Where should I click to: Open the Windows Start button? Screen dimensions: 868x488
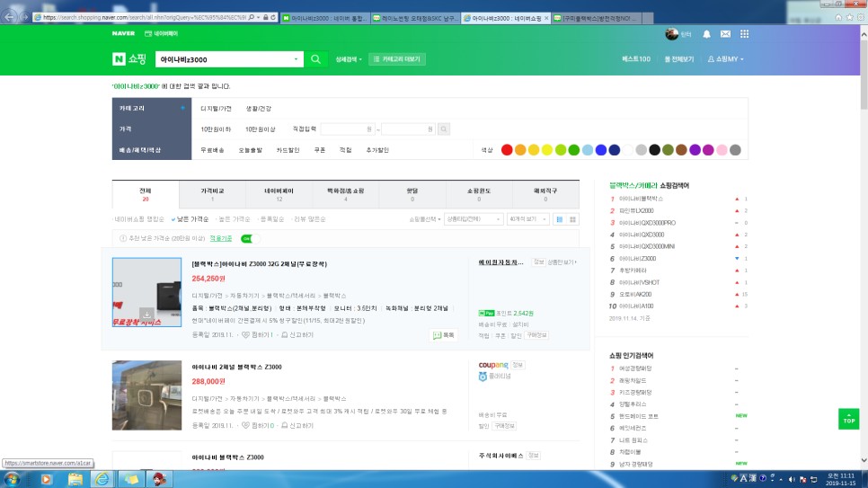coord(13,479)
